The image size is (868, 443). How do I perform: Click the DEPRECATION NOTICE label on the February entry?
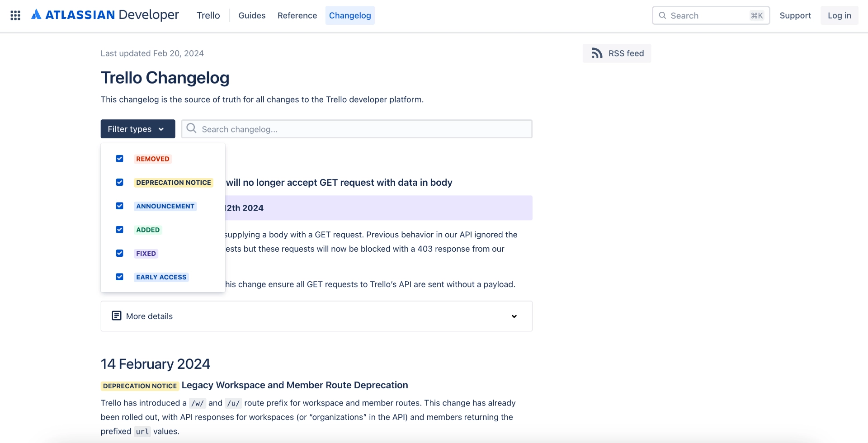(139, 386)
